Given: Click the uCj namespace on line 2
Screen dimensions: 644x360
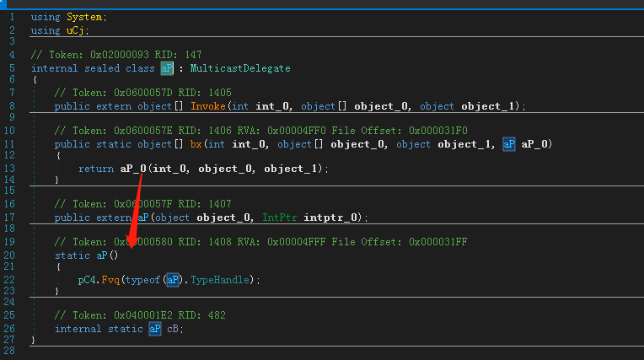Looking at the screenshot, I should (75, 30).
